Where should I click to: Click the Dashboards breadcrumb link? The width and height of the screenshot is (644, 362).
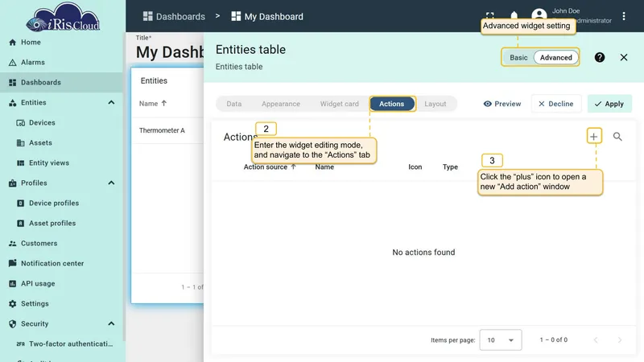tap(174, 16)
